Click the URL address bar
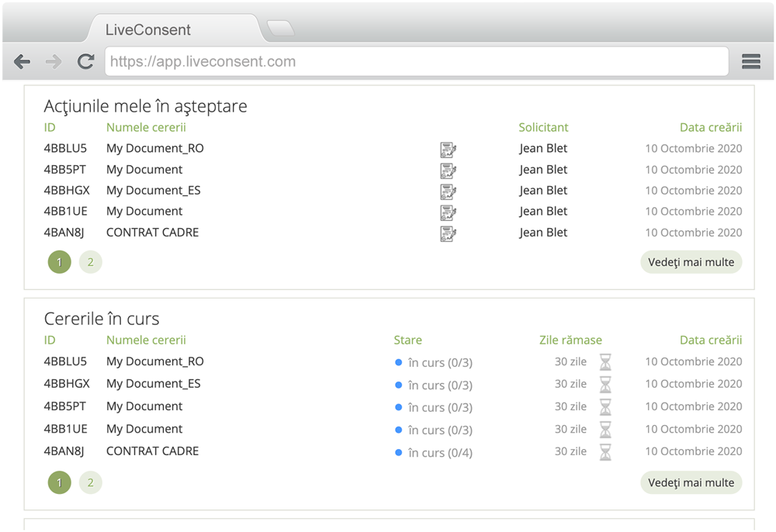The height and width of the screenshot is (532, 776). pos(416,62)
